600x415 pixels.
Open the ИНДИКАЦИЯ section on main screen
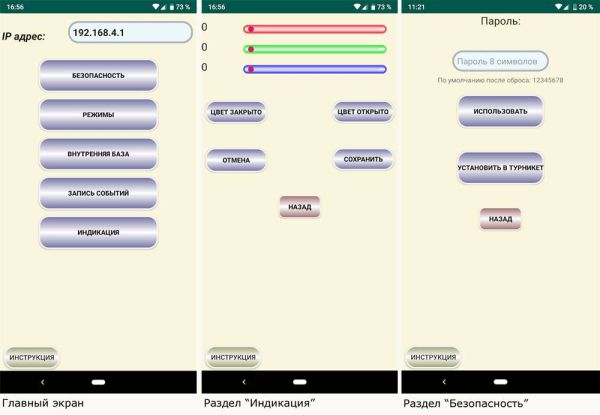click(x=98, y=232)
